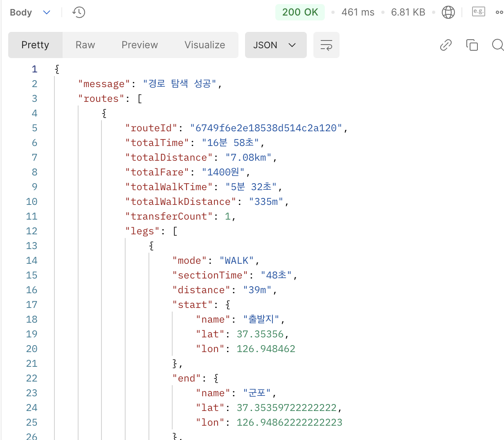Click the response history icon
This screenshot has height=440, width=504.
[79, 12]
